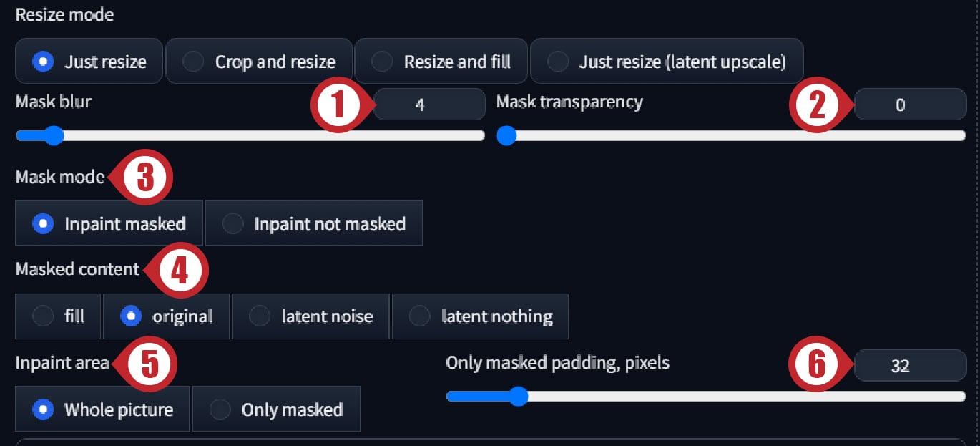Select the Just resize radio option

(89, 62)
